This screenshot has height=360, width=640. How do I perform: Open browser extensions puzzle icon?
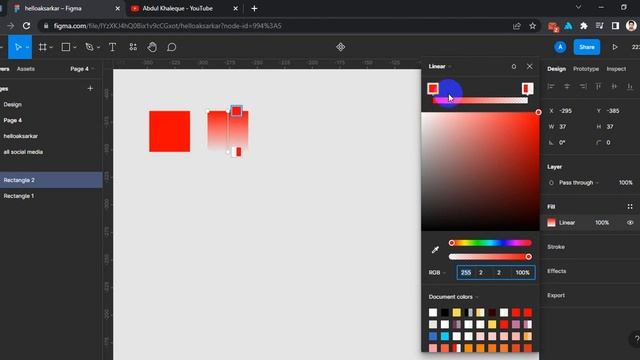pyautogui.click(x=584, y=26)
